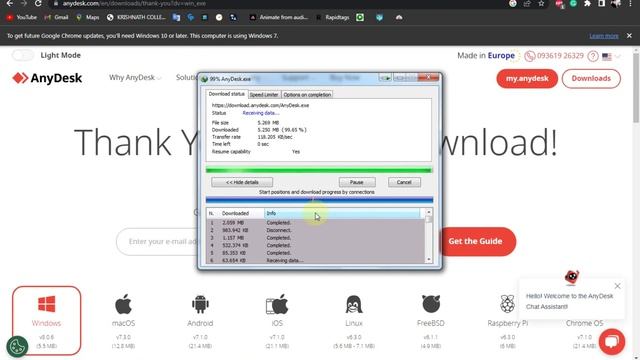Image resolution: width=640 pixels, height=360 pixels.
Task: Reload the page with the refresh icon
Action: click(x=38, y=3)
